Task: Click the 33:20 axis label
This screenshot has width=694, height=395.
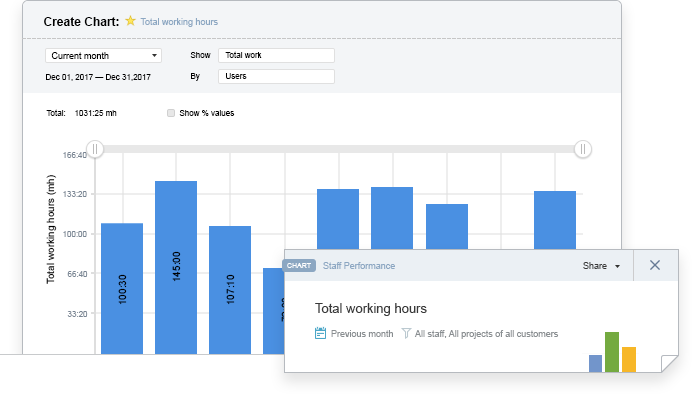Action: (x=77, y=314)
